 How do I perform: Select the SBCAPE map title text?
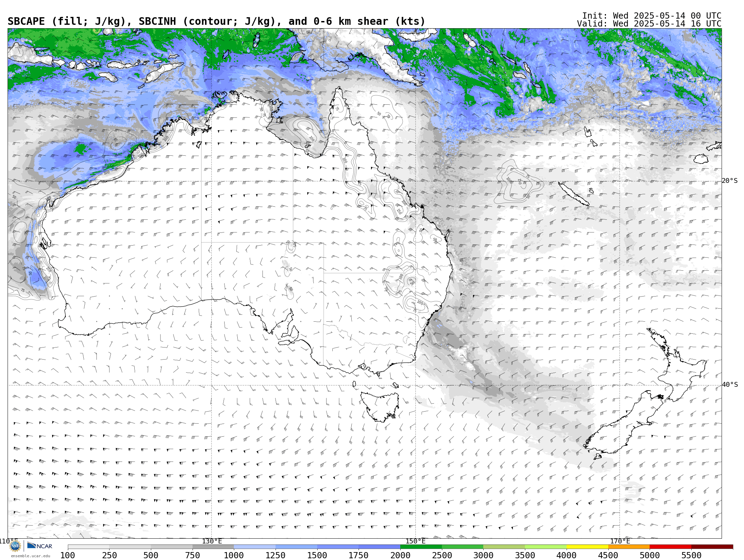[x=216, y=21]
